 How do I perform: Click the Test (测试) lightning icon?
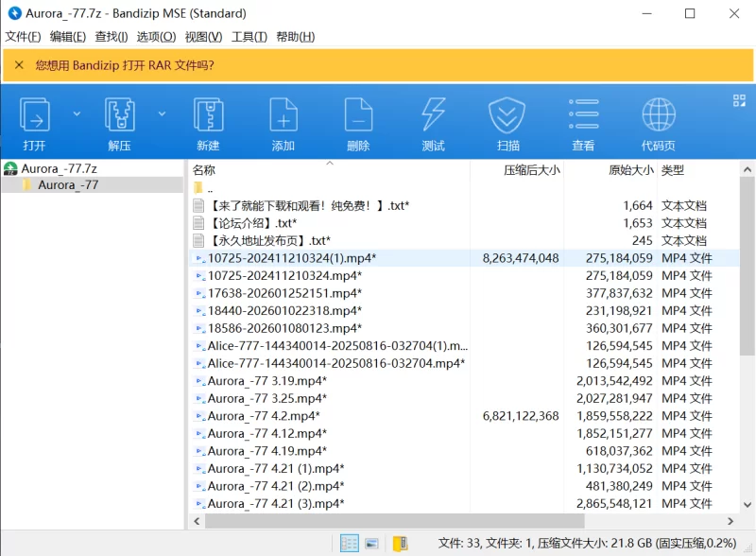(433, 114)
